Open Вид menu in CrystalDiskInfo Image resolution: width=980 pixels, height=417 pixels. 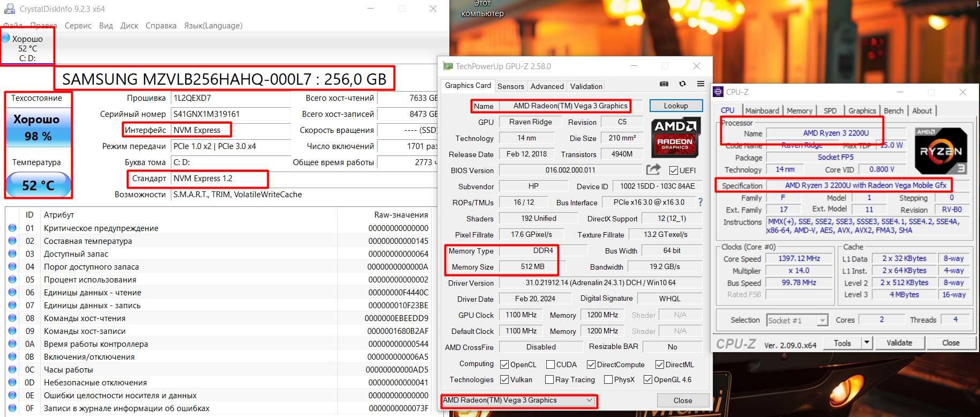coord(106,25)
